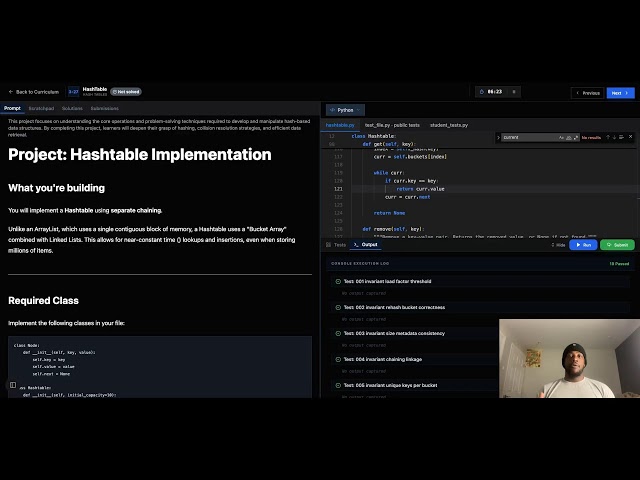Image resolution: width=640 pixels, height=480 pixels.
Task: Go back to Curriculum
Action: point(34,92)
